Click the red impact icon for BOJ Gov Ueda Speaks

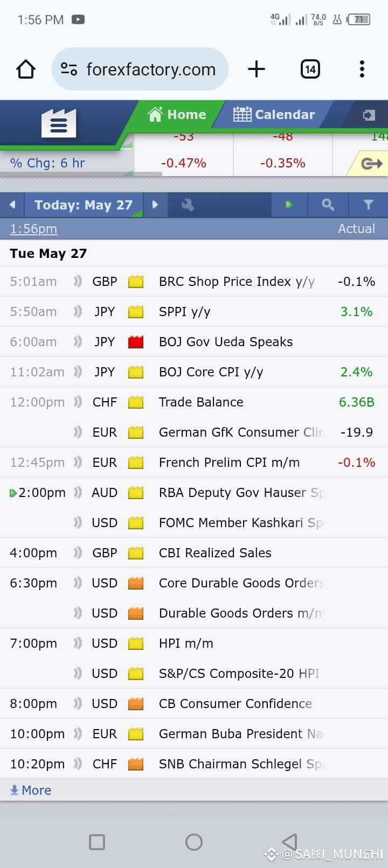[136, 342]
